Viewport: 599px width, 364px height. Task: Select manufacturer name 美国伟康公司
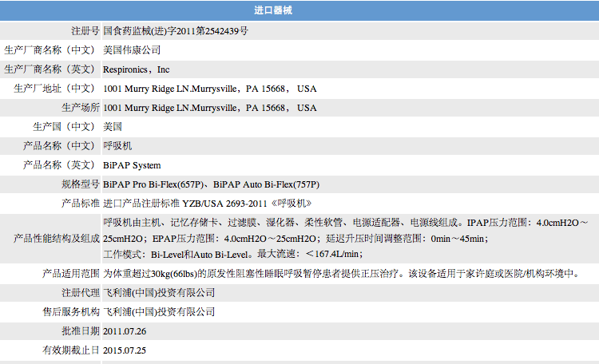click(132, 50)
